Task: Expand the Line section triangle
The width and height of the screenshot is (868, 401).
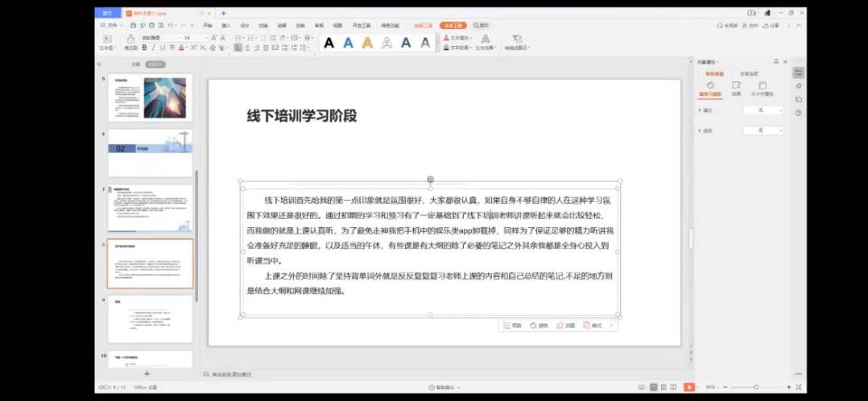Action: (701, 131)
